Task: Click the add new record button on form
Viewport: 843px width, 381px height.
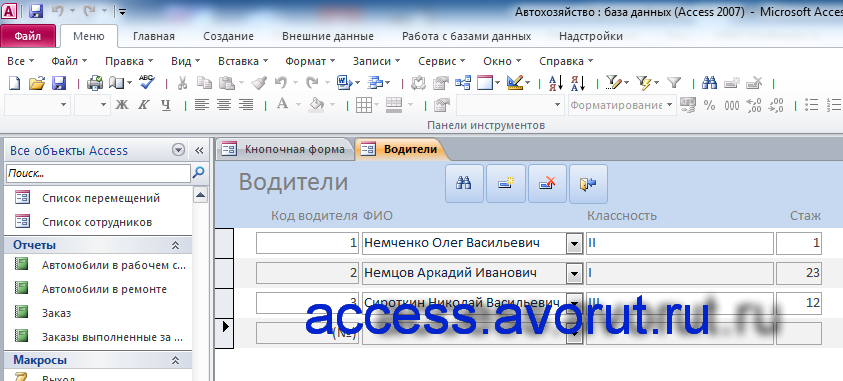Action: pyautogui.click(x=506, y=184)
